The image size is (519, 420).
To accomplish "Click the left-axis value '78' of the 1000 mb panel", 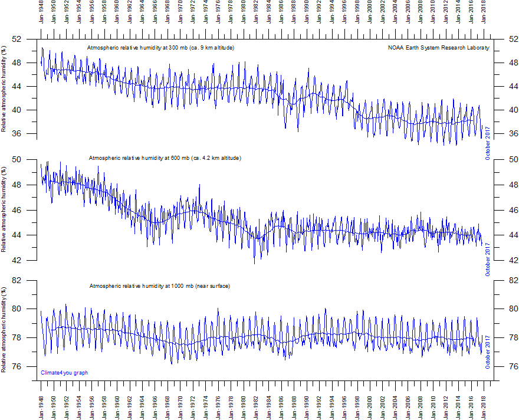I will pyautogui.click(x=17, y=338).
